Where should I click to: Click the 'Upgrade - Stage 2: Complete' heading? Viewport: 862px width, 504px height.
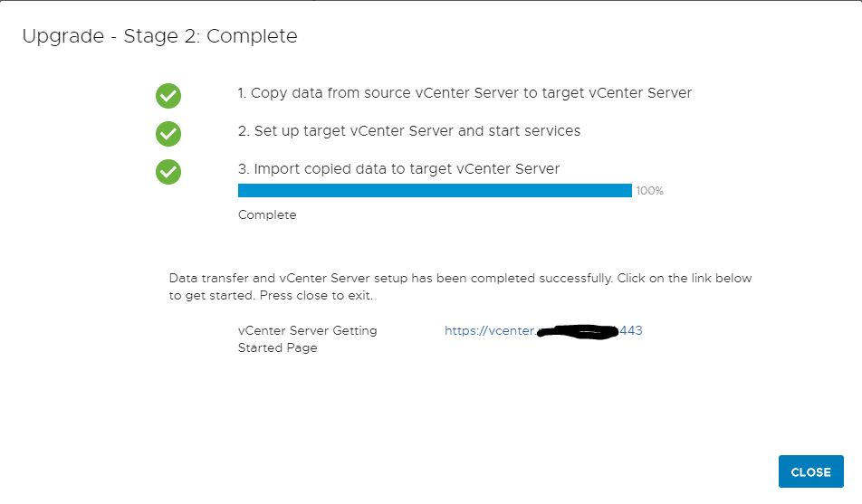[159, 36]
